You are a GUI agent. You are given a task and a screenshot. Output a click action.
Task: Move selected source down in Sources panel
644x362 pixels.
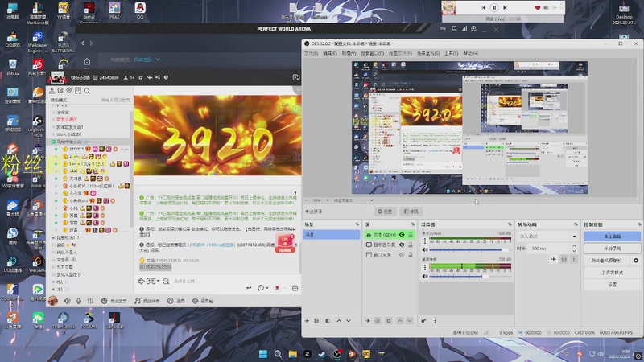(x=410, y=320)
